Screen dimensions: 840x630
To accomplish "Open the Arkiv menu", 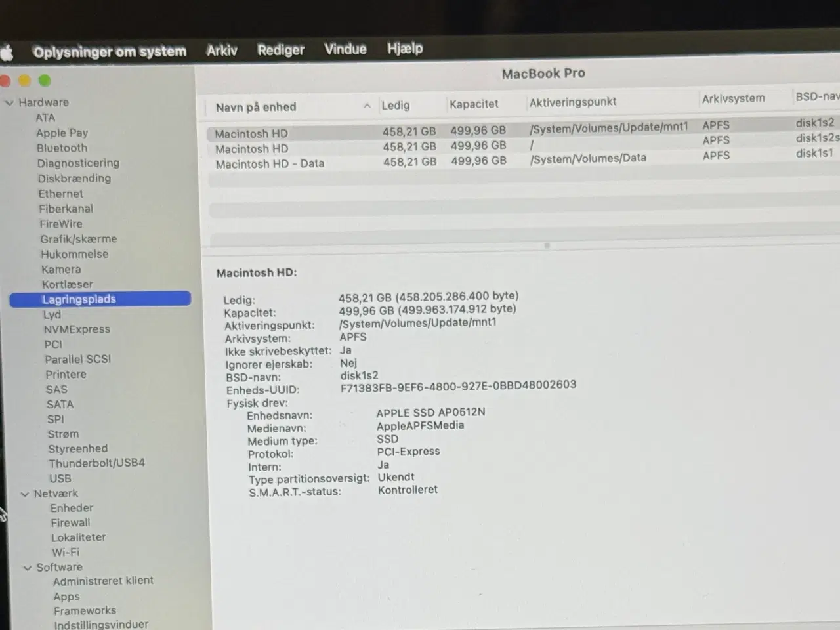I will click(222, 49).
